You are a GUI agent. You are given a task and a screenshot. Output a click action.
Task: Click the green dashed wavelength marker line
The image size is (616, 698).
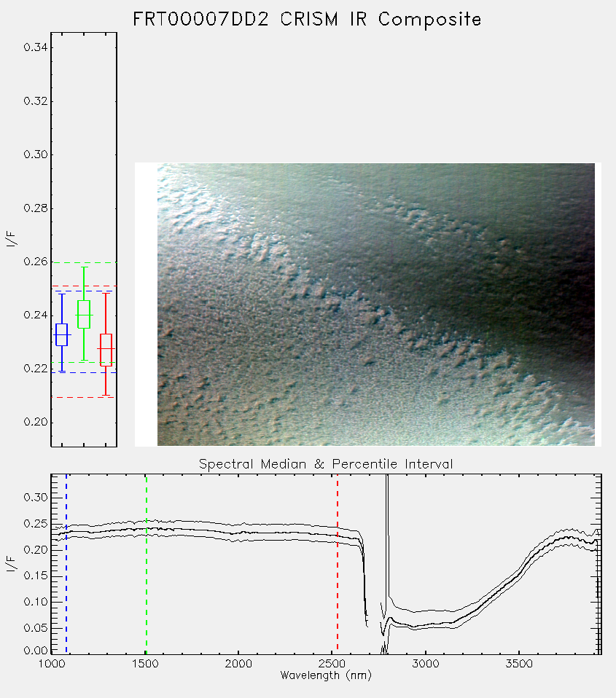click(x=146, y=563)
